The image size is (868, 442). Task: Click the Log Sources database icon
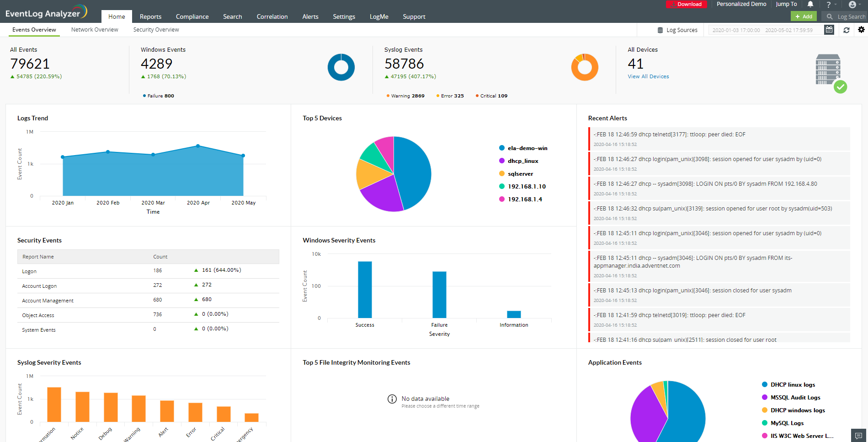pos(660,30)
